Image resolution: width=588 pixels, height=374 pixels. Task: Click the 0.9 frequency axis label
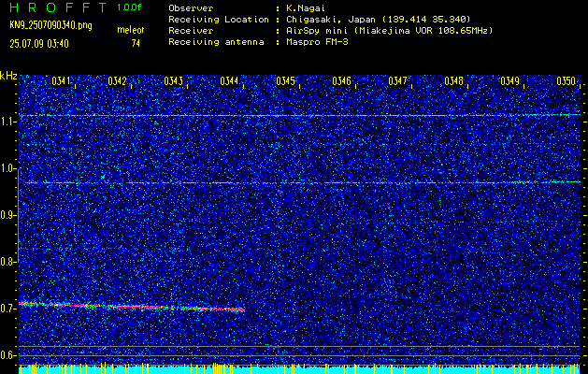pyautogui.click(x=7, y=215)
